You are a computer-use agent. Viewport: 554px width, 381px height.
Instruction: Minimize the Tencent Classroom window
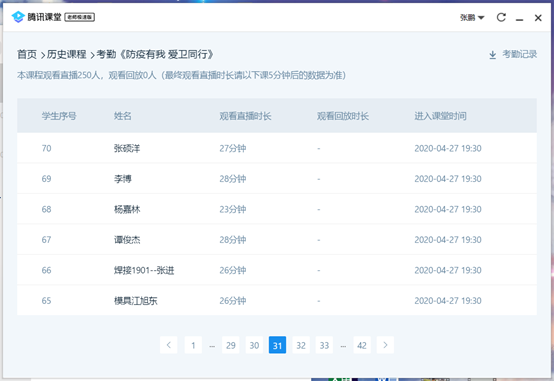tap(519, 18)
